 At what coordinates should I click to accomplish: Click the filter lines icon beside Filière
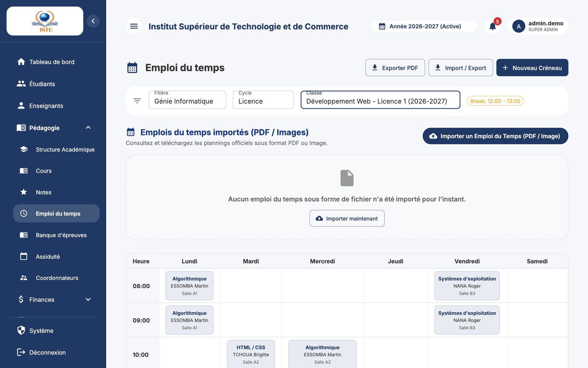pos(137,101)
